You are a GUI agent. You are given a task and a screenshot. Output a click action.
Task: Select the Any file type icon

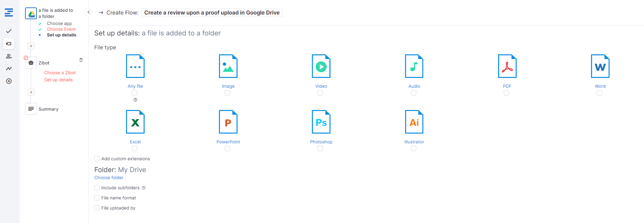[x=135, y=66]
